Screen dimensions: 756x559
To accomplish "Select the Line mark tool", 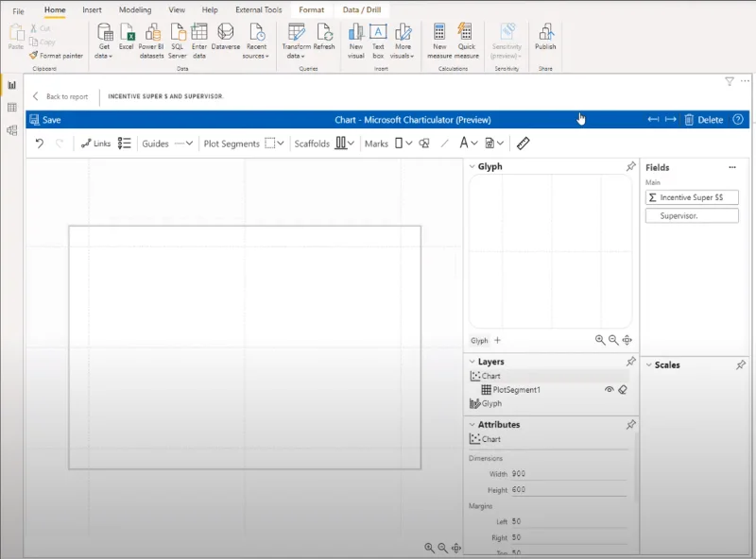I will (x=444, y=144).
